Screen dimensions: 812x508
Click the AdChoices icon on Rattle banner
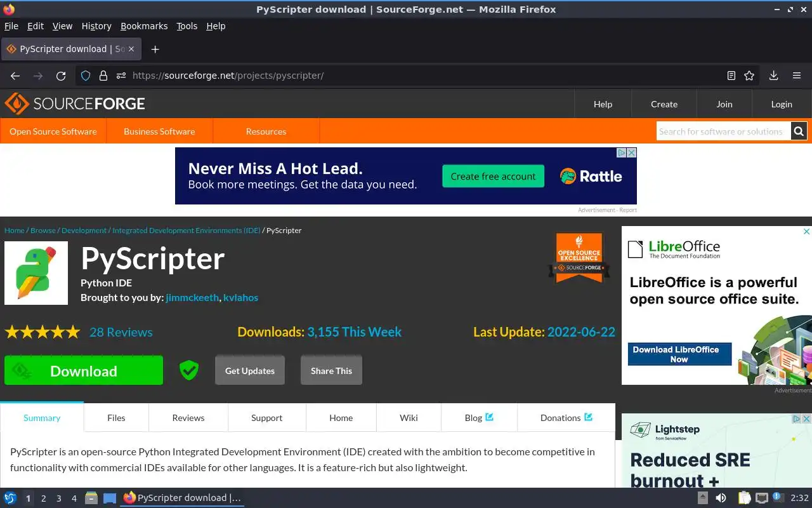coord(622,152)
